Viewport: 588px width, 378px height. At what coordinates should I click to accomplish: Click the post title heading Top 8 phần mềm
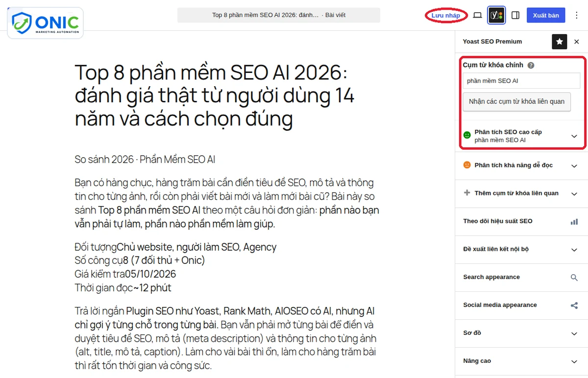point(216,95)
